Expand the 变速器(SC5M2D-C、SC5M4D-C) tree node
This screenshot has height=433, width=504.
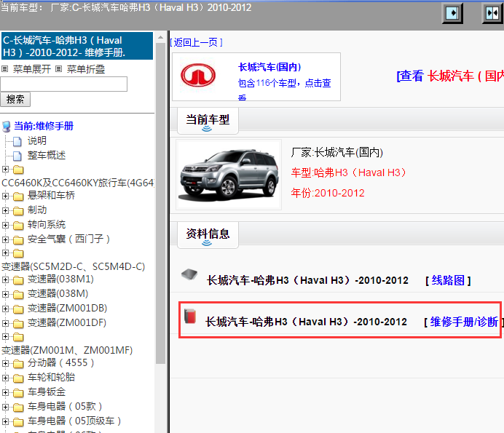[5, 253]
